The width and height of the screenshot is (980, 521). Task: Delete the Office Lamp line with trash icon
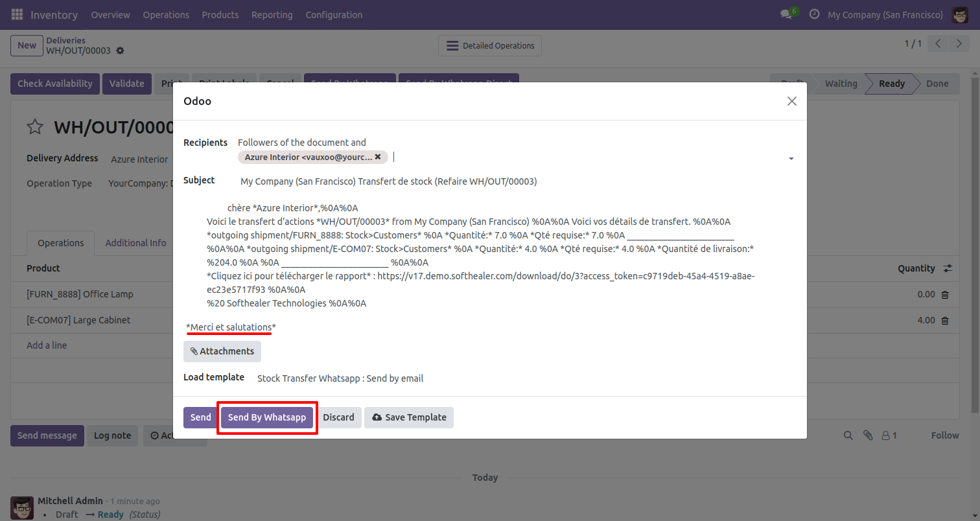tap(944, 294)
